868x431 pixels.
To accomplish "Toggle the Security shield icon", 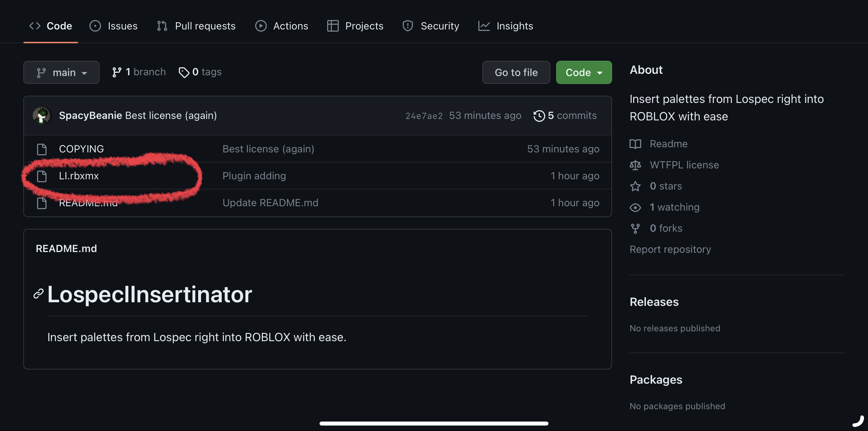I will pyautogui.click(x=408, y=26).
